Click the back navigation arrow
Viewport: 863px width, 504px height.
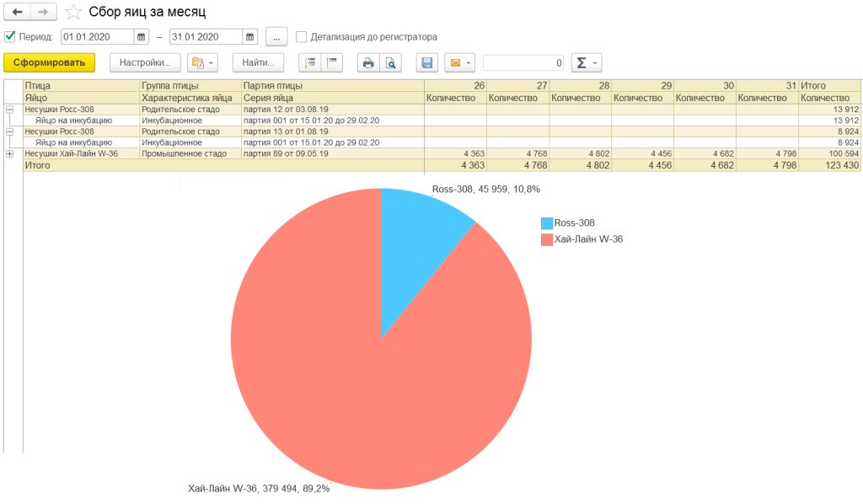(x=17, y=13)
